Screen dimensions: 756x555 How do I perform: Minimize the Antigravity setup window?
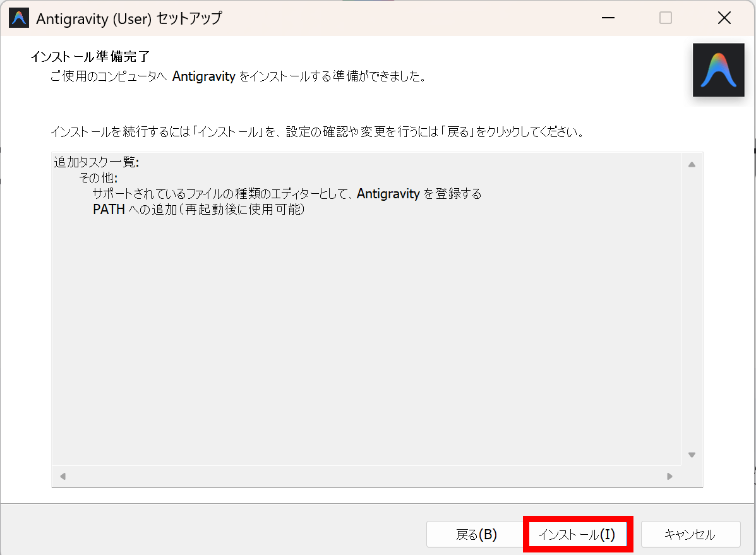608,18
